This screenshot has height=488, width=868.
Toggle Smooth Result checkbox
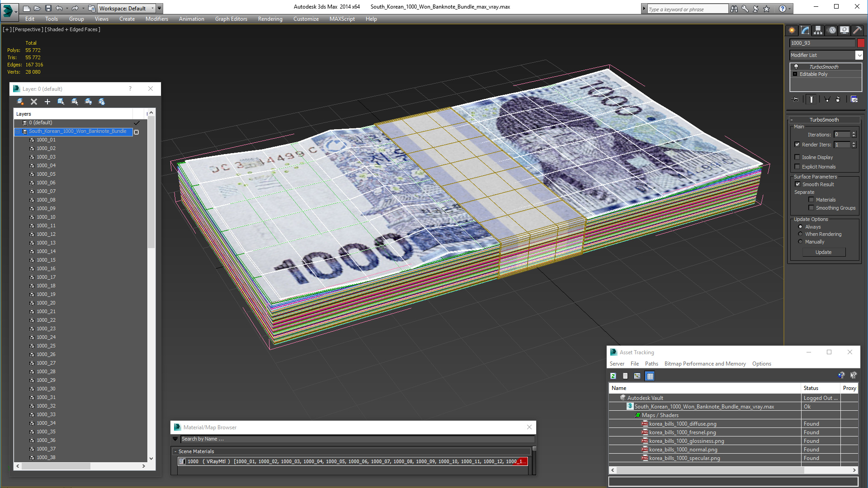click(x=798, y=184)
